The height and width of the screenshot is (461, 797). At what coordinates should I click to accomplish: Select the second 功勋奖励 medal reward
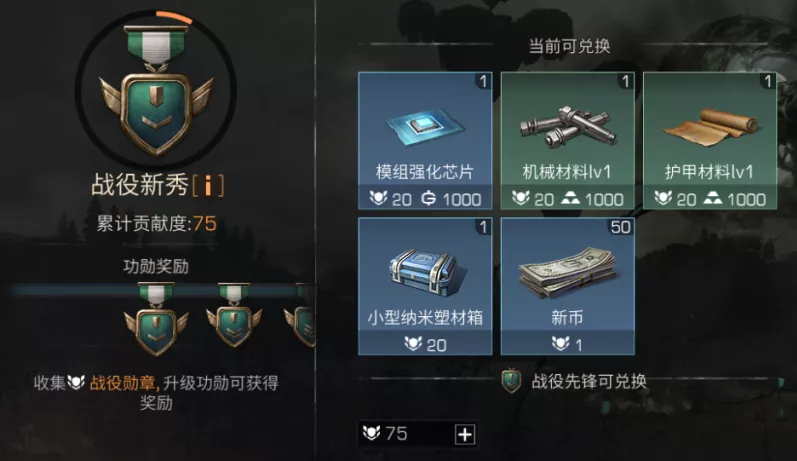pos(234,315)
